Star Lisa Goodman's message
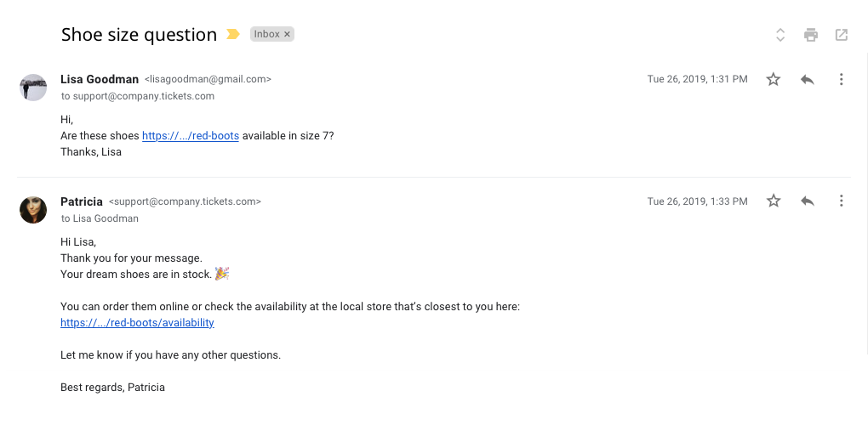 coord(774,79)
